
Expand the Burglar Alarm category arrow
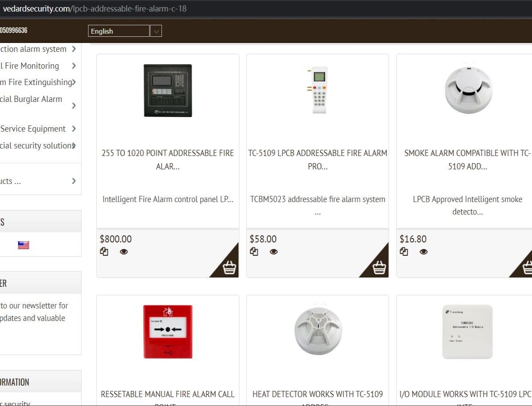74,105
